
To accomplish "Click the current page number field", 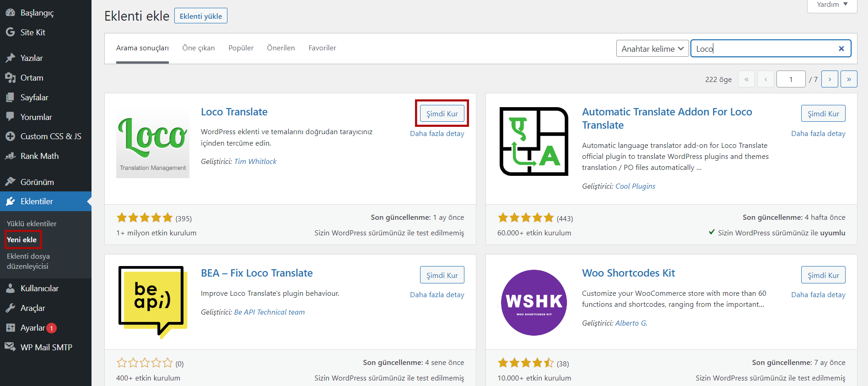I will click(791, 79).
